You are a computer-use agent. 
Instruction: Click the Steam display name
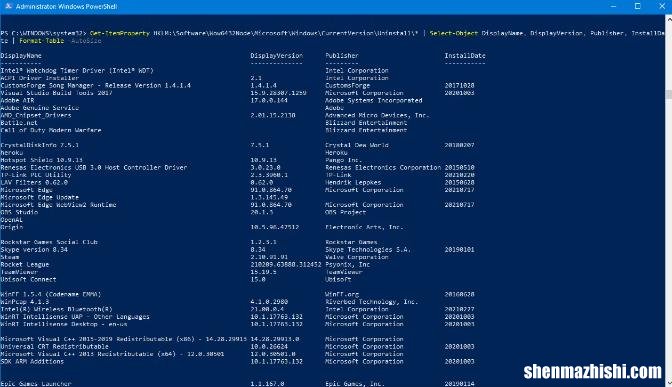10,257
